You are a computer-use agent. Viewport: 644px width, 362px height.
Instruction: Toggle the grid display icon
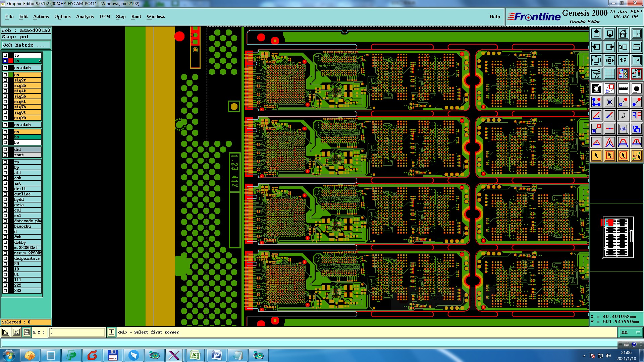pos(609,74)
